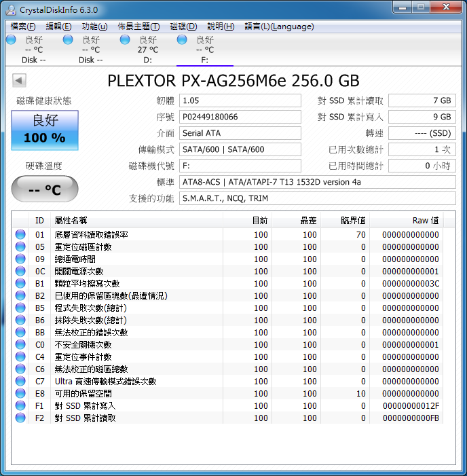This screenshot has height=476, width=467.
Task: Click the 最差 column header
Action: pyautogui.click(x=296, y=221)
